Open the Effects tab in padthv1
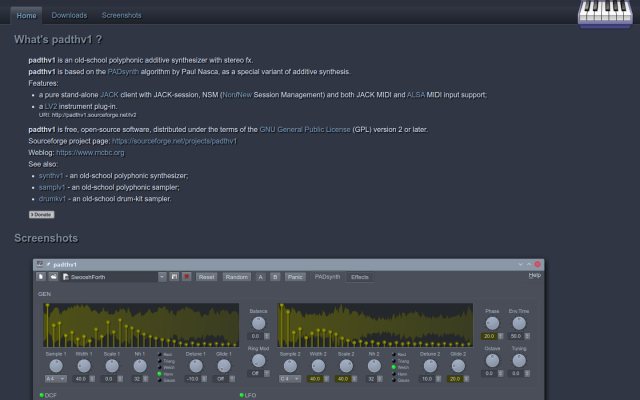640x400 pixels. click(360, 277)
